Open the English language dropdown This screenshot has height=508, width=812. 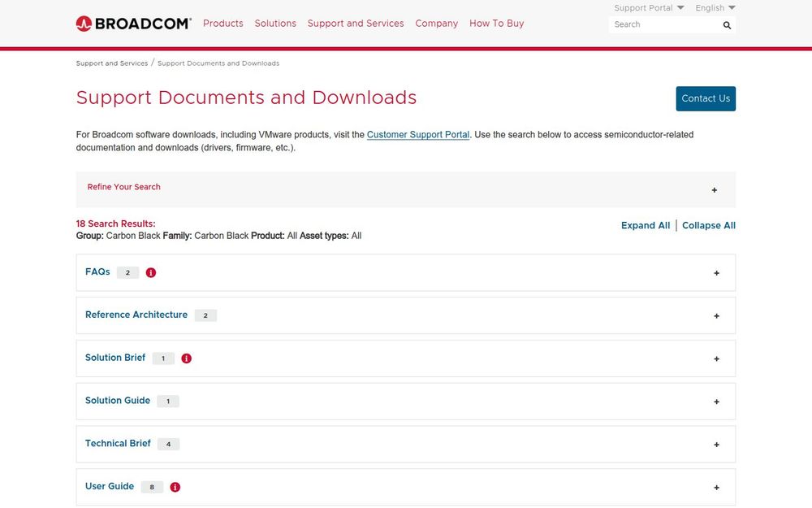[x=715, y=8]
